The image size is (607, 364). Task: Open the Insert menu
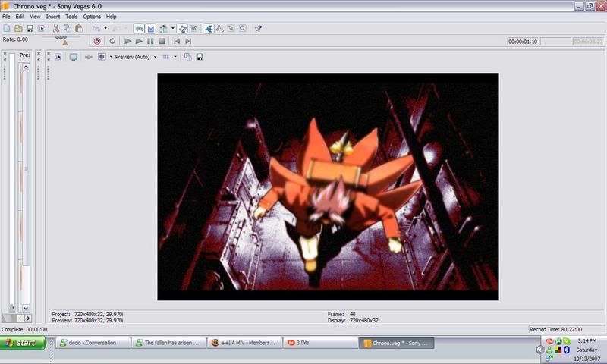coord(52,16)
